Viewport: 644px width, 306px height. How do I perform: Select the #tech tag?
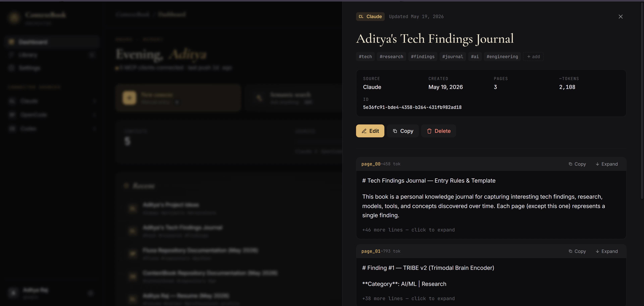coord(365,57)
